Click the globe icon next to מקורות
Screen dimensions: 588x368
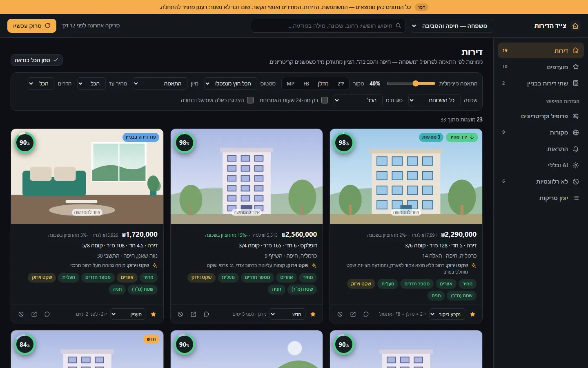point(576,132)
